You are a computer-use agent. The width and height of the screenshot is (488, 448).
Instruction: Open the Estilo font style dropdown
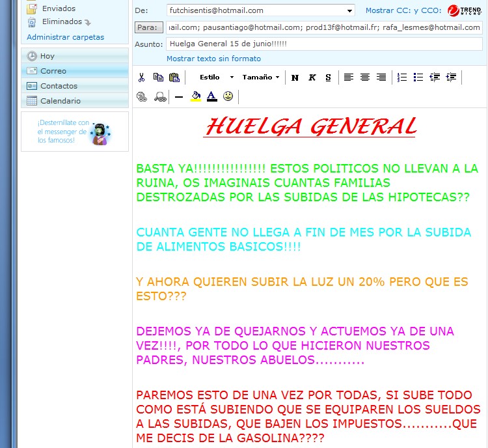[216, 77]
